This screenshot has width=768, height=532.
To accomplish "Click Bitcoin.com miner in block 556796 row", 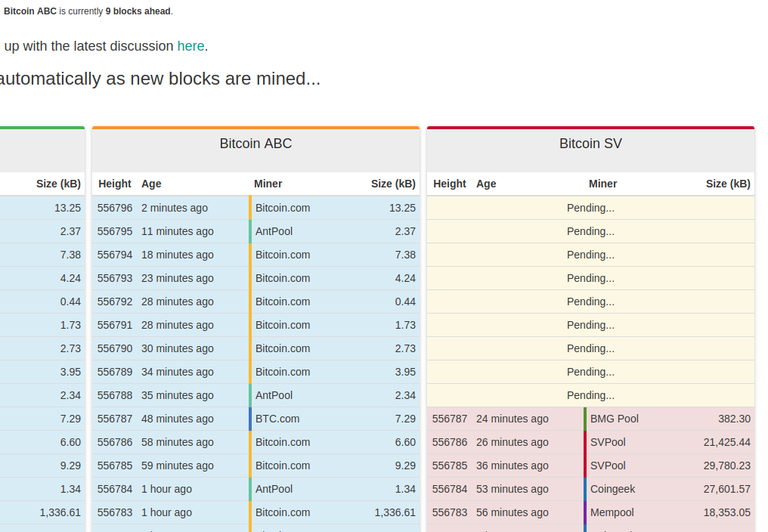I will tap(283, 208).
